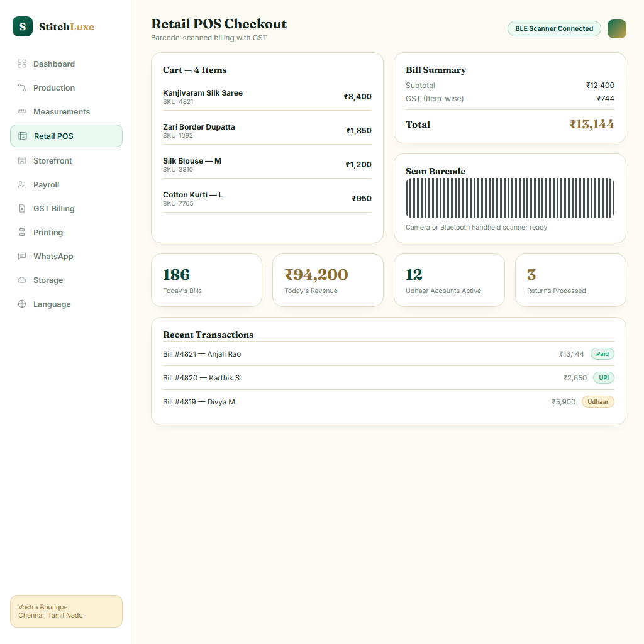Select Cotton Kurti — L cart item
This screenshot has width=644, height=644.
pos(267,199)
